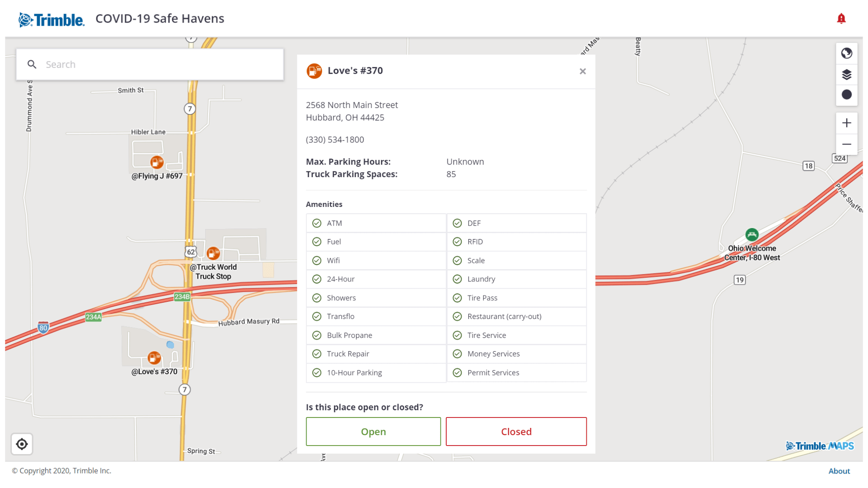This screenshot has height=488, width=868.
Task: Click the search magnifier icon
Action: (x=32, y=64)
